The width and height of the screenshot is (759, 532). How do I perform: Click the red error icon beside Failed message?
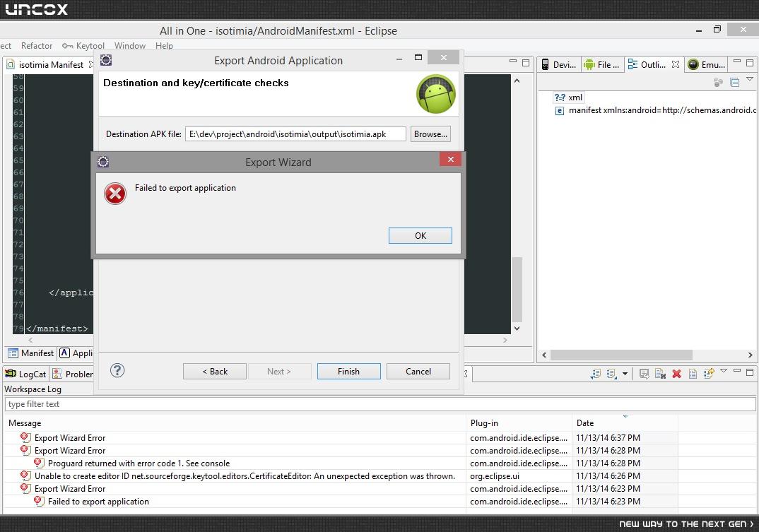point(115,194)
